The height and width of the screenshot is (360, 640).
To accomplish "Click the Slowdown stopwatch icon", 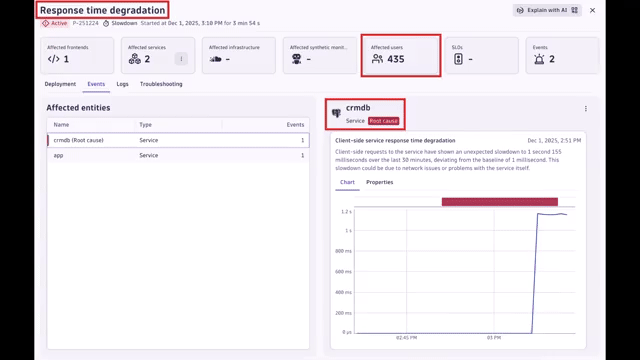I will tap(106, 23).
